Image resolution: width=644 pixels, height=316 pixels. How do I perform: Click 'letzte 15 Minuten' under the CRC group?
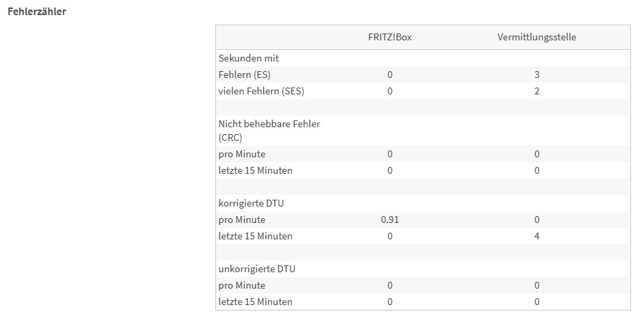coord(255,170)
